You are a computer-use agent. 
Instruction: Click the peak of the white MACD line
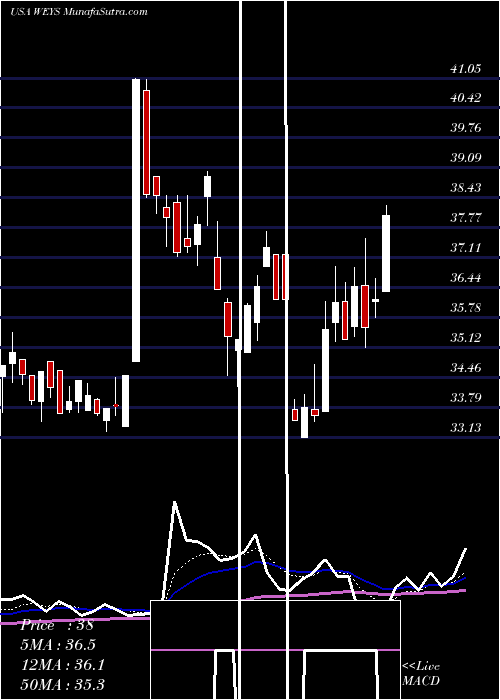[x=175, y=502]
